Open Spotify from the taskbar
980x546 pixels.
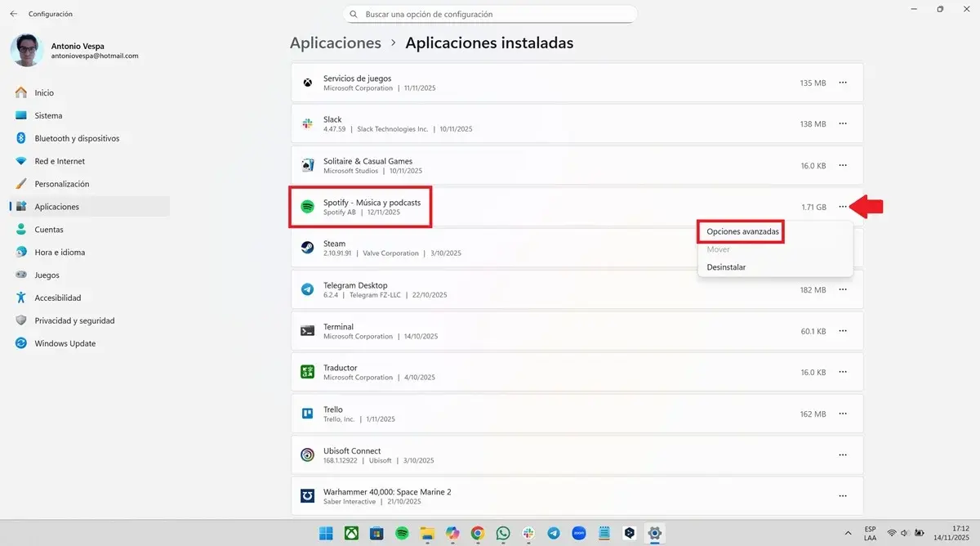coord(401,533)
